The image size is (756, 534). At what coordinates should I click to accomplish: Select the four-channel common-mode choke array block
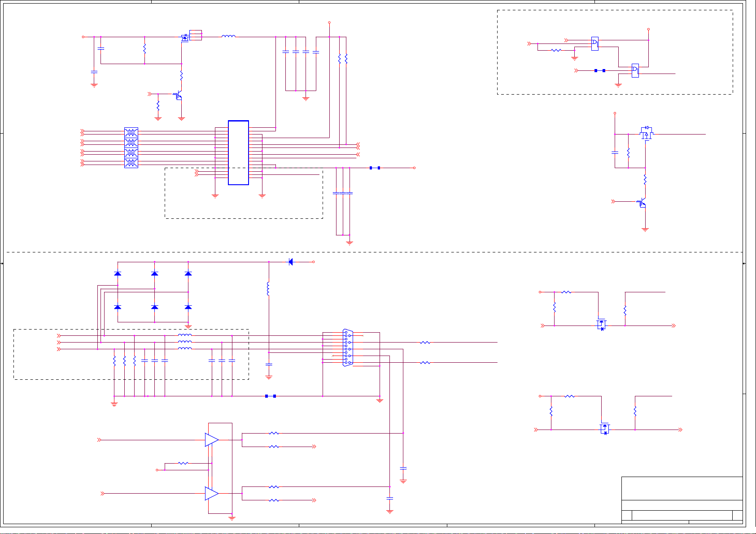point(131,148)
